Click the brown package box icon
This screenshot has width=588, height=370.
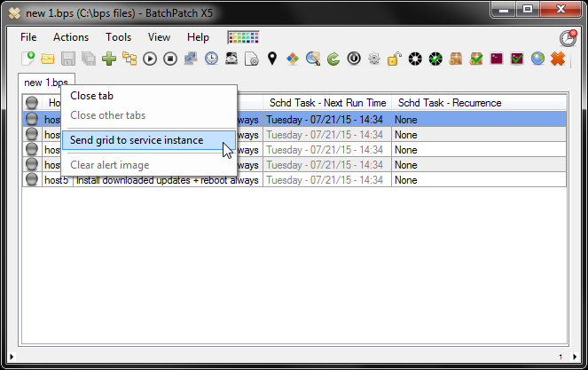(456, 59)
